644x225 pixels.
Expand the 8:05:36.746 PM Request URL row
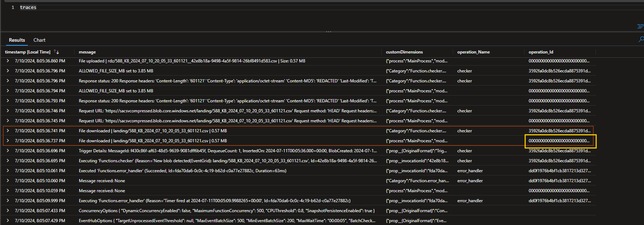[x=8, y=111]
